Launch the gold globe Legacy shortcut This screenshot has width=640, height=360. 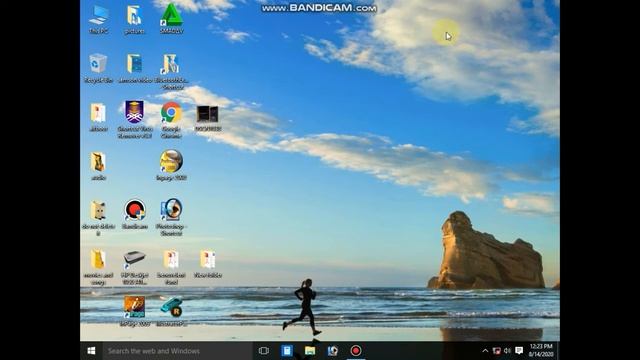pos(171,165)
